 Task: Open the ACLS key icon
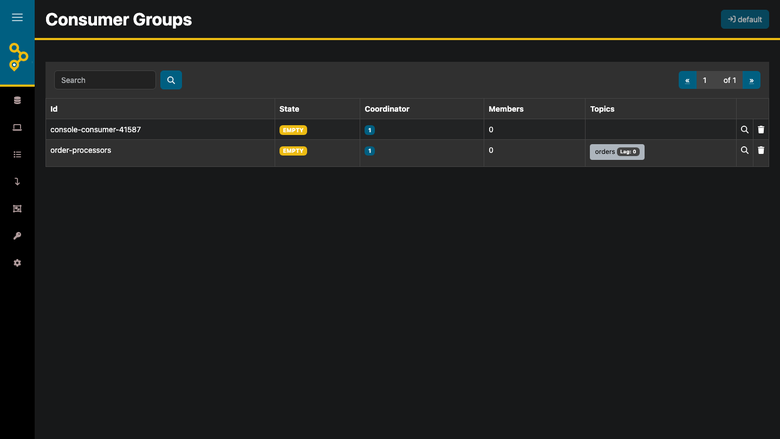tap(17, 236)
